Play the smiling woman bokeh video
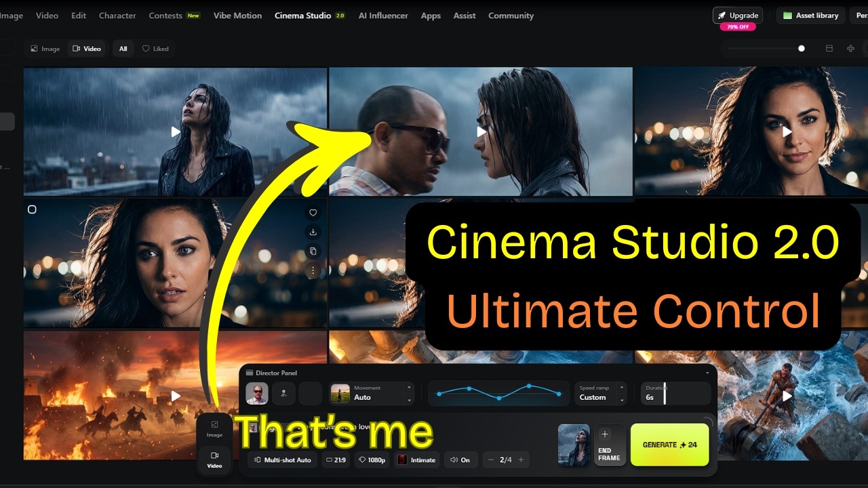This screenshot has width=868, height=488. (x=787, y=131)
